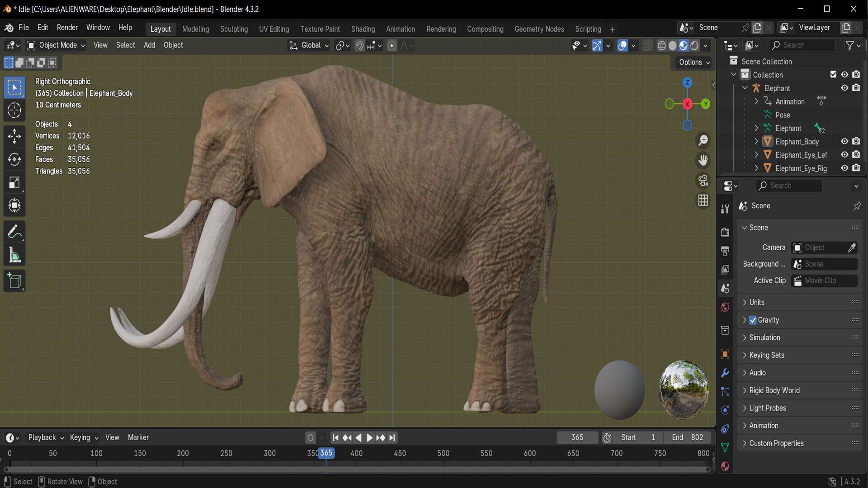Viewport: 868px width, 488px height.
Task: Open the File menu
Action: point(24,28)
